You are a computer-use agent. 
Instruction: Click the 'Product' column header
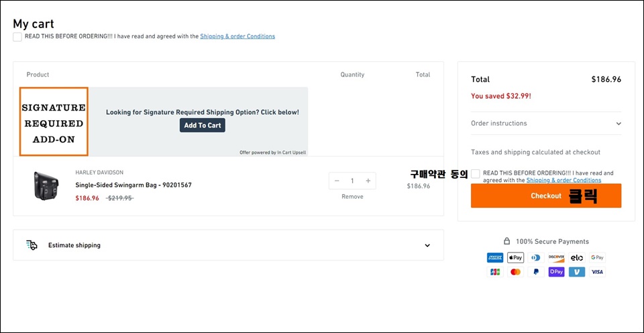[x=38, y=75]
